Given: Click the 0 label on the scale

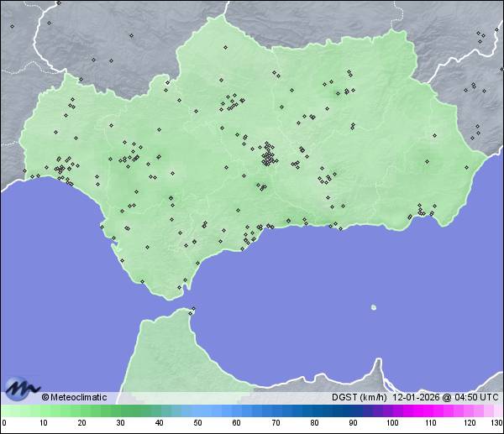Looking at the screenshot, I should point(4,423).
